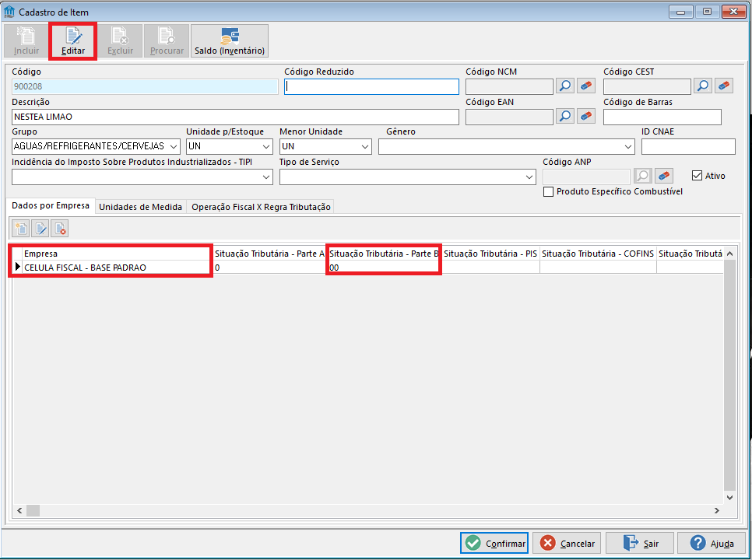Screen dimensions: 752x560
Task: Edit selected record in Dados por Empresa
Action: point(40,229)
